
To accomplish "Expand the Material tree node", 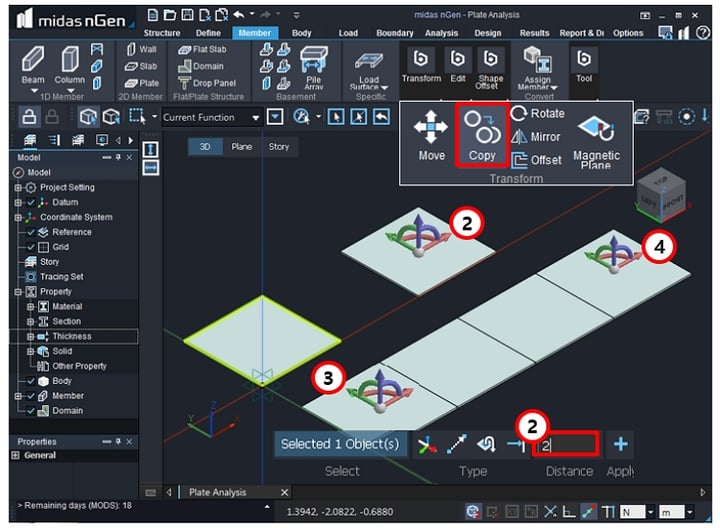I will (x=30, y=307).
